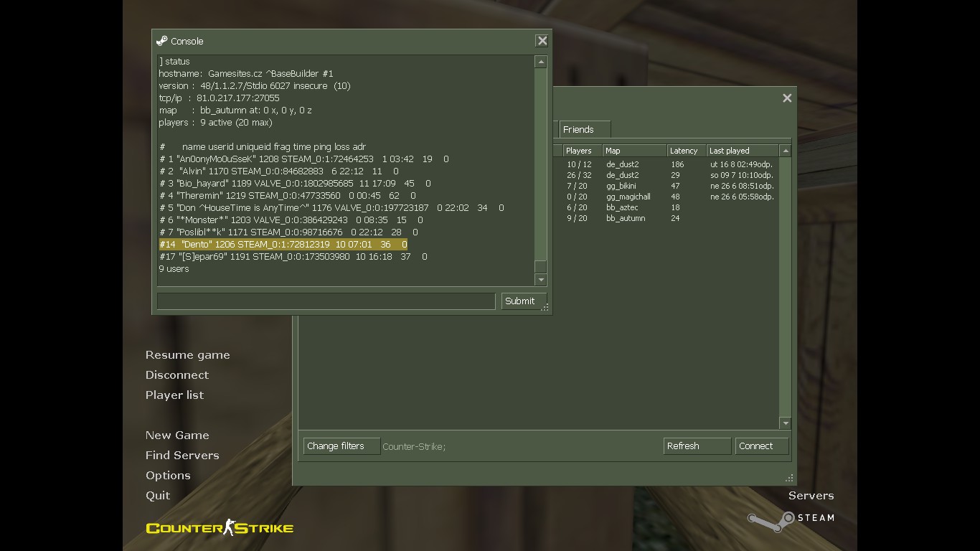This screenshot has height=551, width=980.
Task: Click the "9 users" line in console
Action: click(x=174, y=269)
